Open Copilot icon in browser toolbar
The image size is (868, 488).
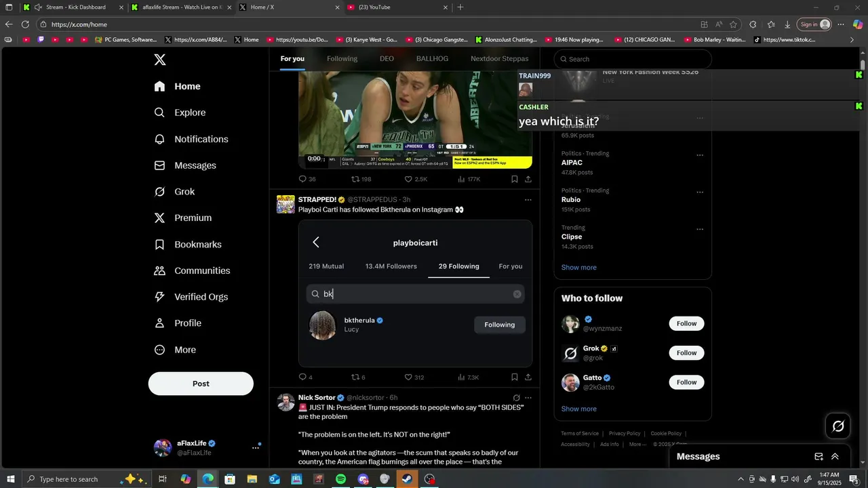pos(858,24)
